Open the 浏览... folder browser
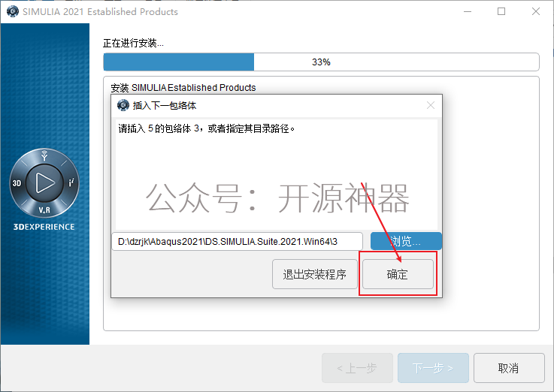 click(x=406, y=241)
